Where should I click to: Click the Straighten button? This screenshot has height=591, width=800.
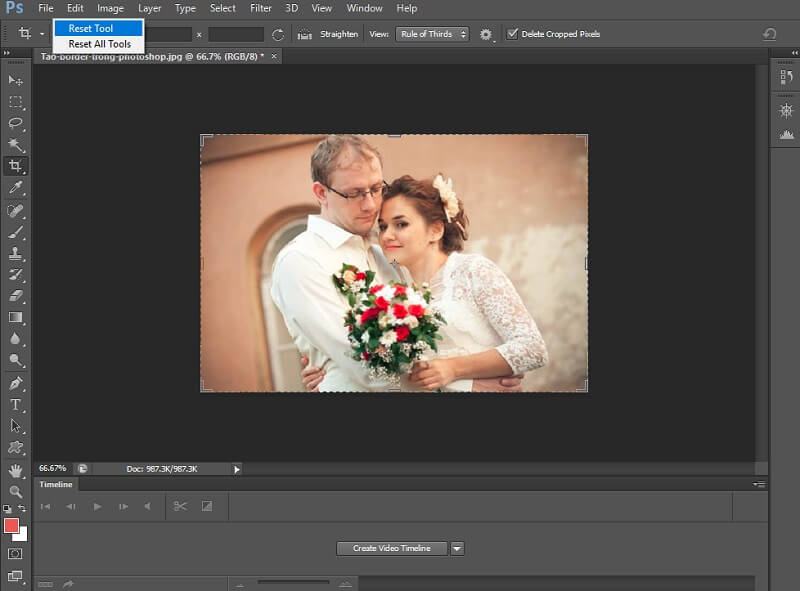[337, 33]
